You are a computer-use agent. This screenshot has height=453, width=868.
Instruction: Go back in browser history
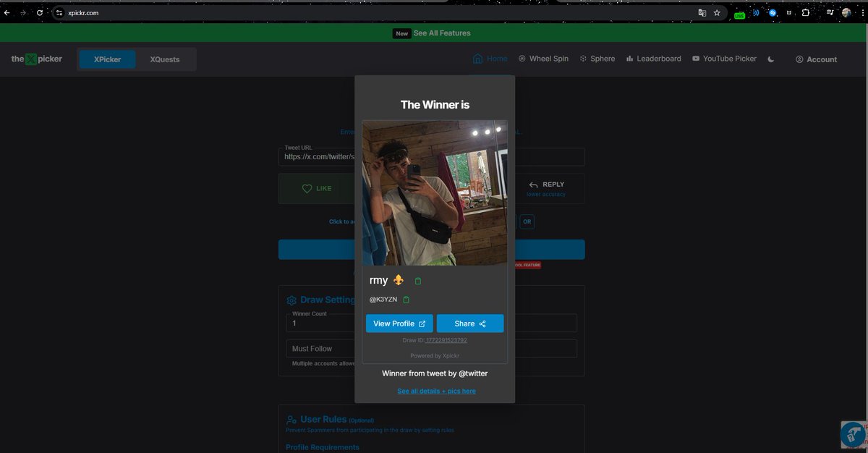click(7, 13)
